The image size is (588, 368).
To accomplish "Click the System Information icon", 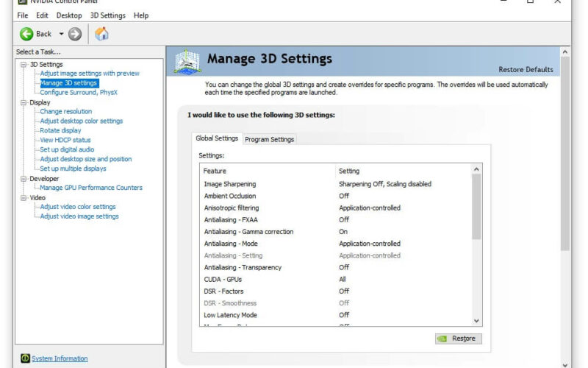I will 25,358.
